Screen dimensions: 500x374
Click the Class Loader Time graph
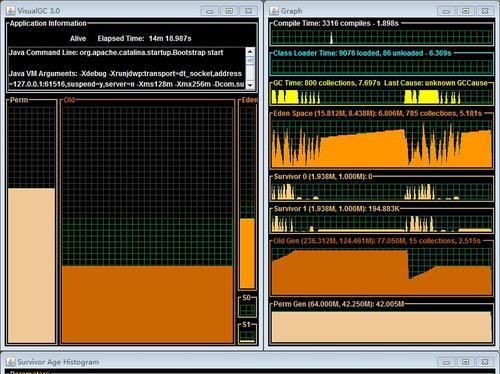coord(382,67)
